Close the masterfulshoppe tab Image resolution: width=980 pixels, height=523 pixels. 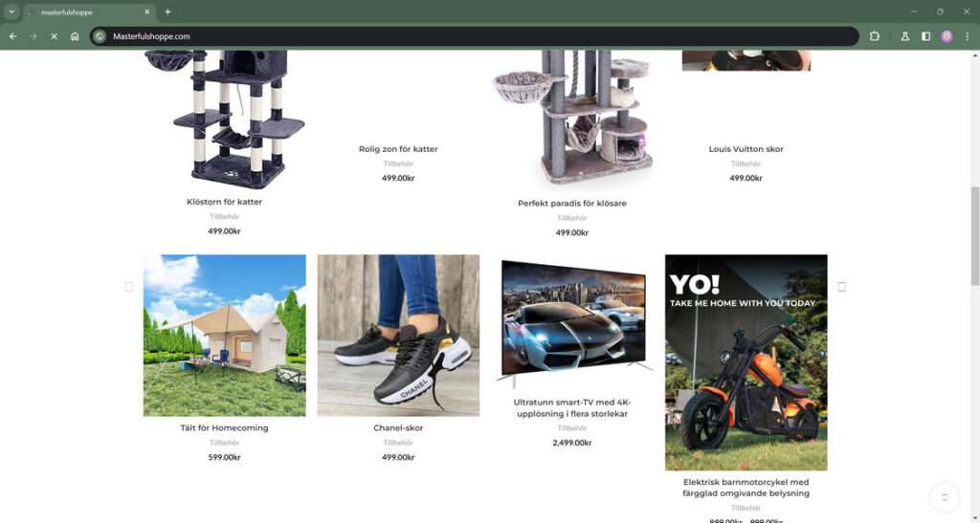point(146,11)
